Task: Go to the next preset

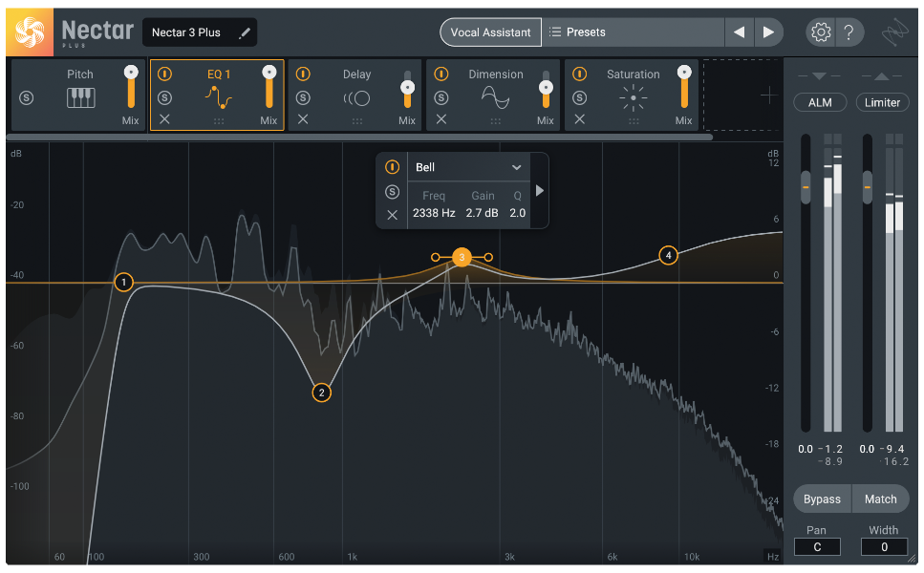Action: click(768, 32)
